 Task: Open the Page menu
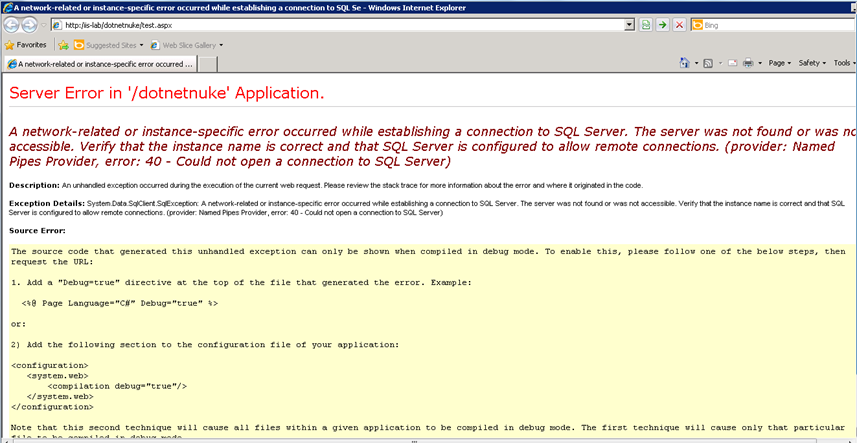tap(779, 63)
